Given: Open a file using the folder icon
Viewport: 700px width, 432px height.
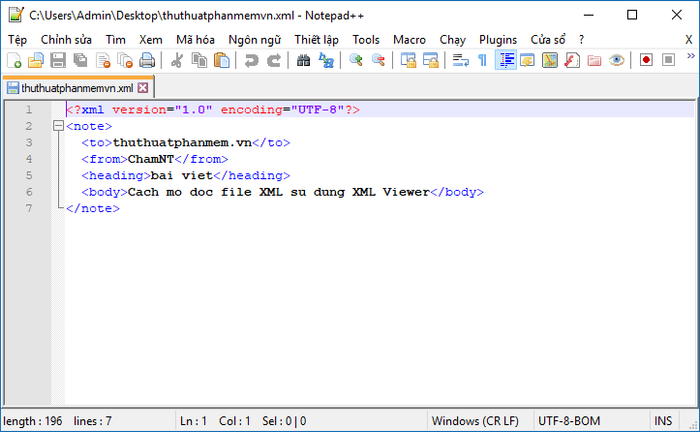Looking at the screenshot, I should click(x=36, y=60).
